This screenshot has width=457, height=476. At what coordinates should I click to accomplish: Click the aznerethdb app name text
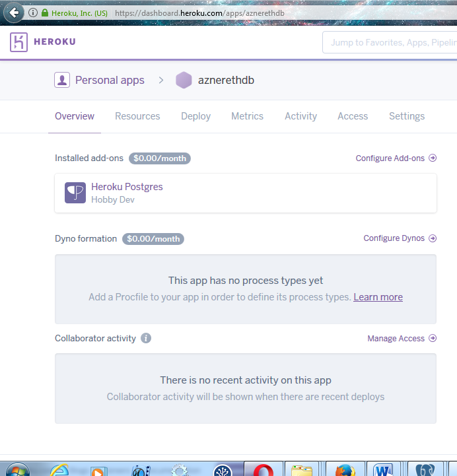[226, 80]
